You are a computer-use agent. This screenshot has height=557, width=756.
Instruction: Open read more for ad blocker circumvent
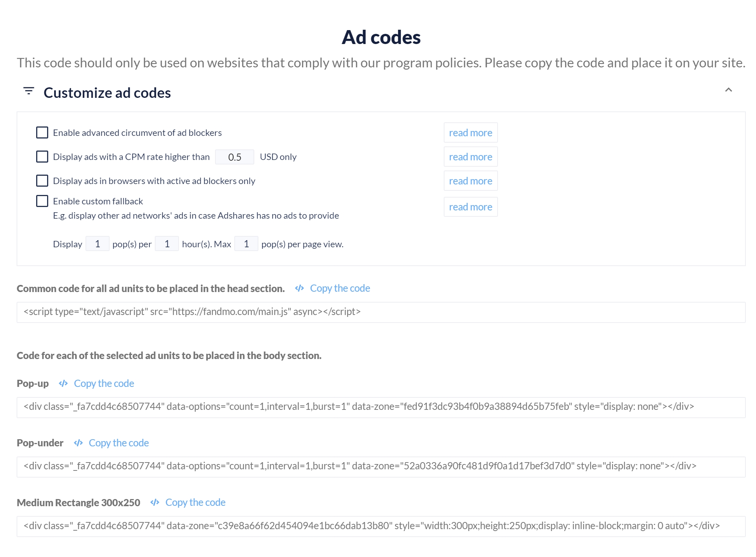(470, 133)
